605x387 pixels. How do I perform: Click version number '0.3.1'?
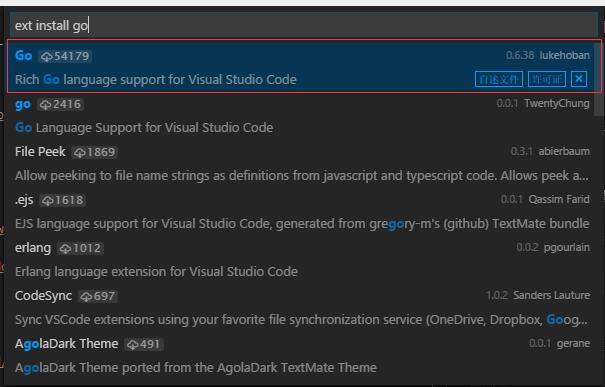(x=522, y=151)
